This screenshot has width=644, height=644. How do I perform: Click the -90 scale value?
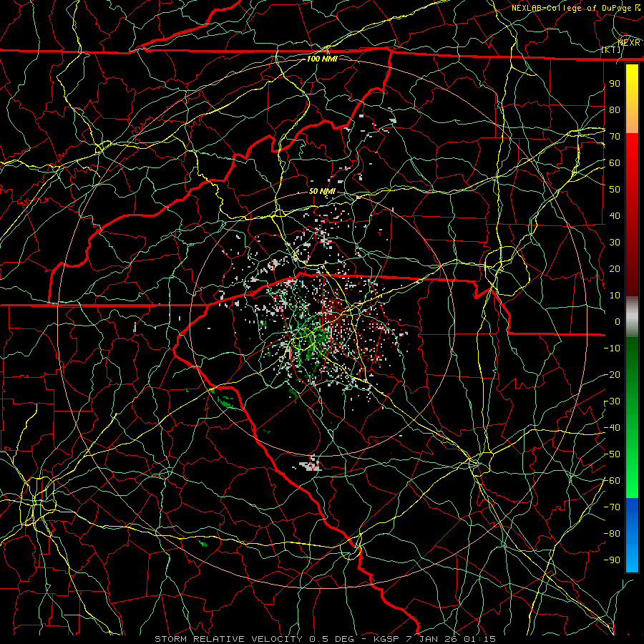coord(612,560)
